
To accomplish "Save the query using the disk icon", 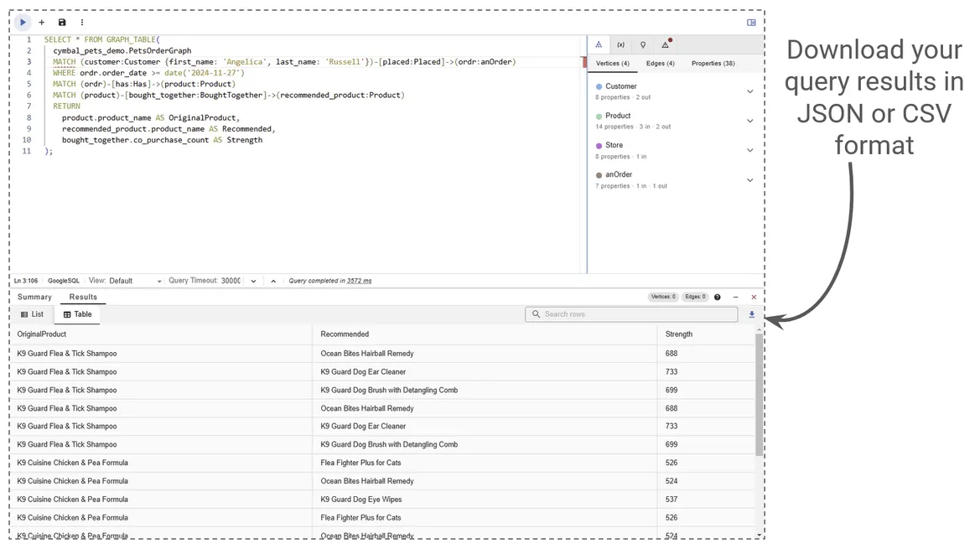I will pyautogui.click(x=62, y=23).
